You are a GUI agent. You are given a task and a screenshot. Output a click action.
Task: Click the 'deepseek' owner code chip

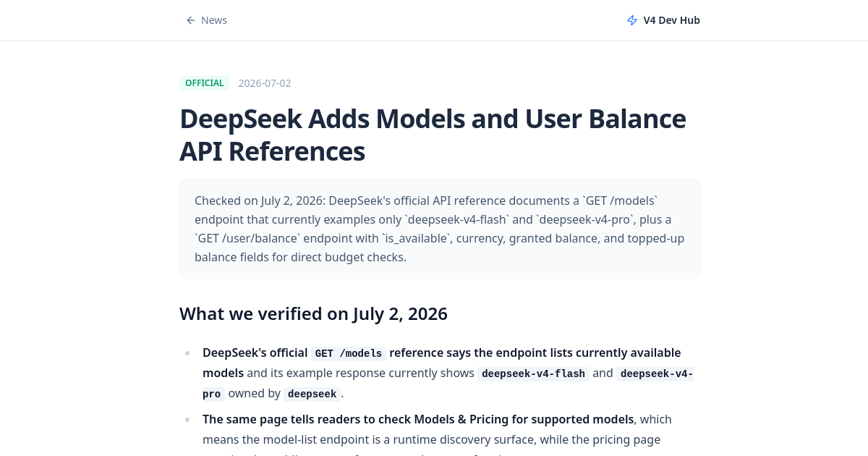click(311, 394)
